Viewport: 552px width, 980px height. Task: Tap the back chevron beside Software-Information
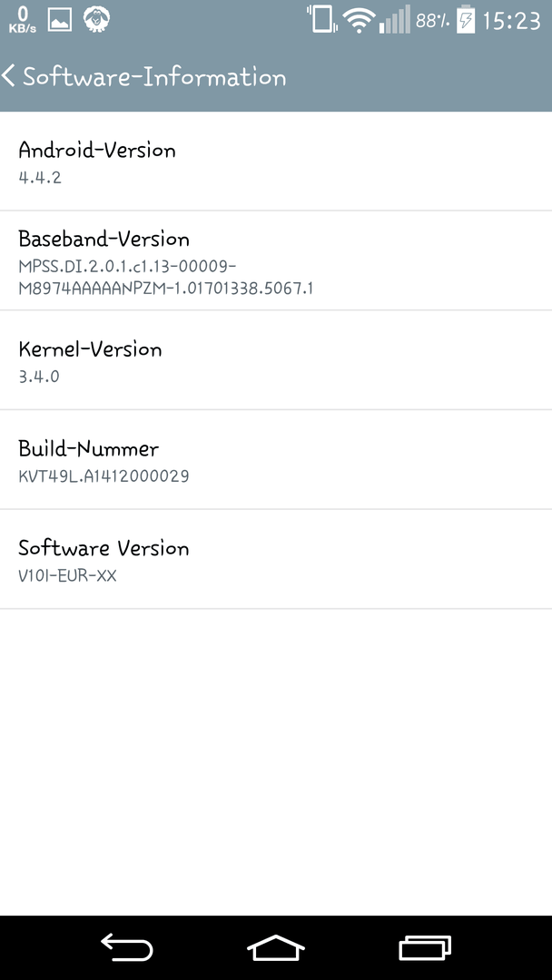[x=8, y=76]
